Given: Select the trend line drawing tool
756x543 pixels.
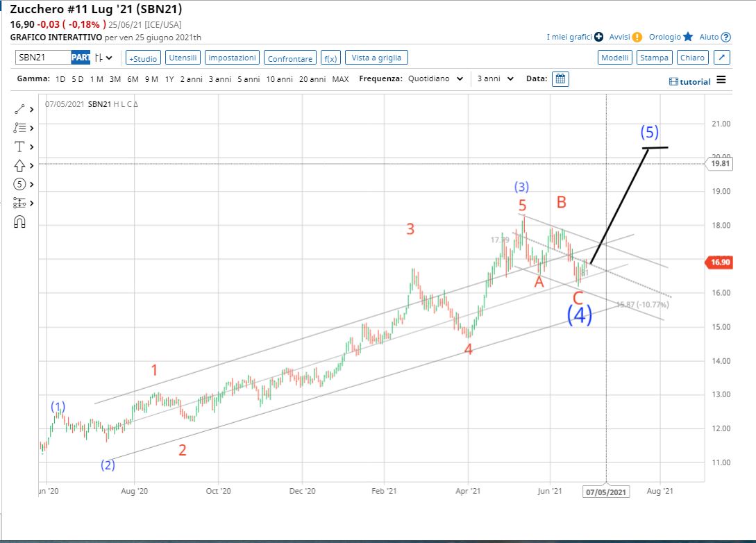Looking at the screenshot, I should point(19,110).
